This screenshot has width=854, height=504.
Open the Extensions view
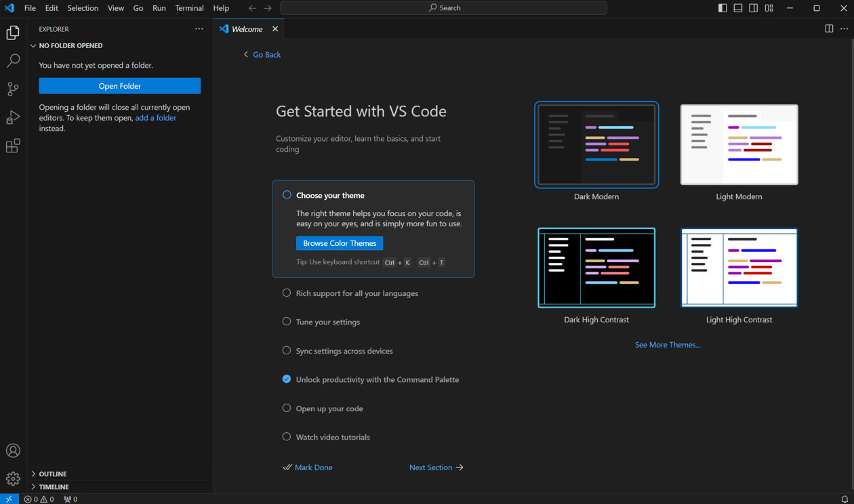click(13, 146)
